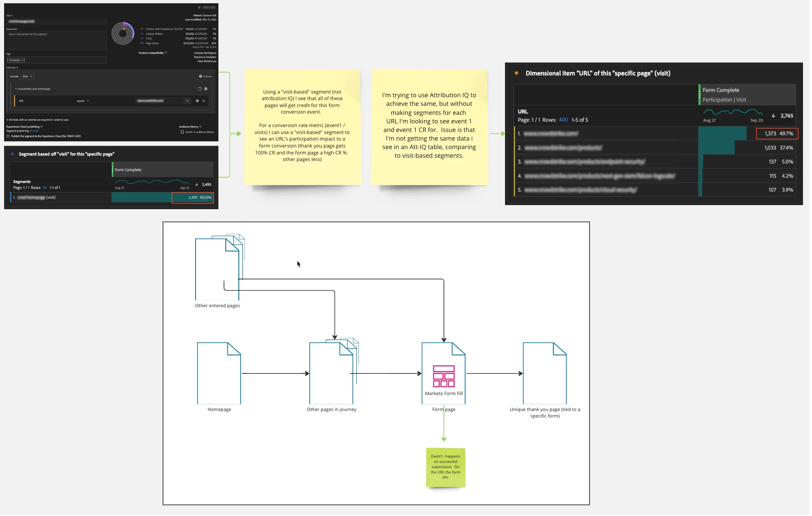The image size is (812, 516).
Task: Click the Marketo Form Fill icon
Action: (444, 376)
